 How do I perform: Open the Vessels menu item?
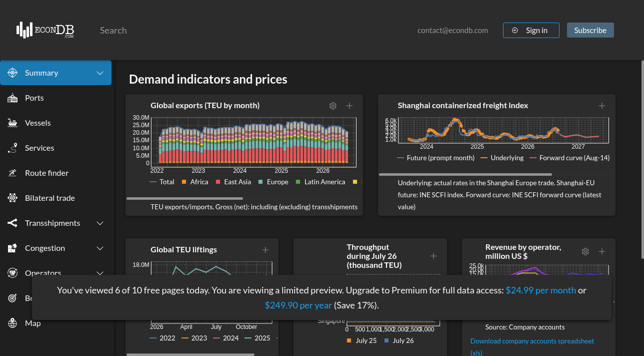[x=55, y=123]
